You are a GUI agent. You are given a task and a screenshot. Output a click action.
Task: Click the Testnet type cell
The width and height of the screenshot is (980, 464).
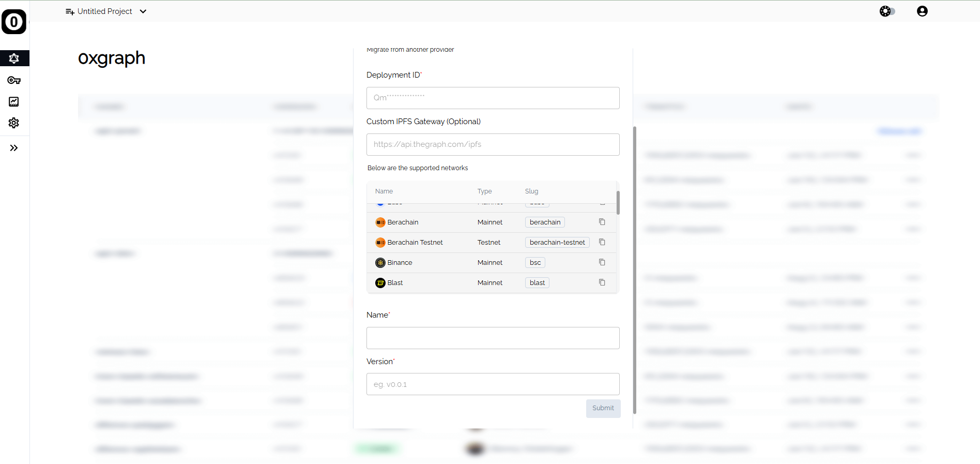489,243
